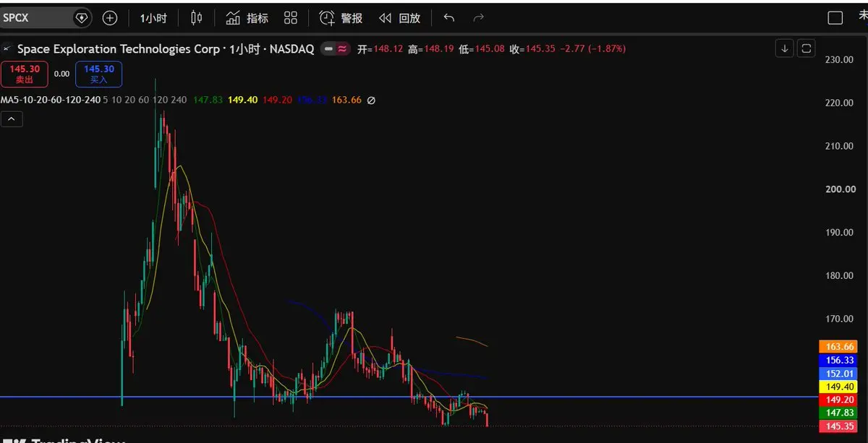The width and height of the screenshot is (868, 443).
Task: Click the add symbol plus icon
Action: click(x=110, y=18)
